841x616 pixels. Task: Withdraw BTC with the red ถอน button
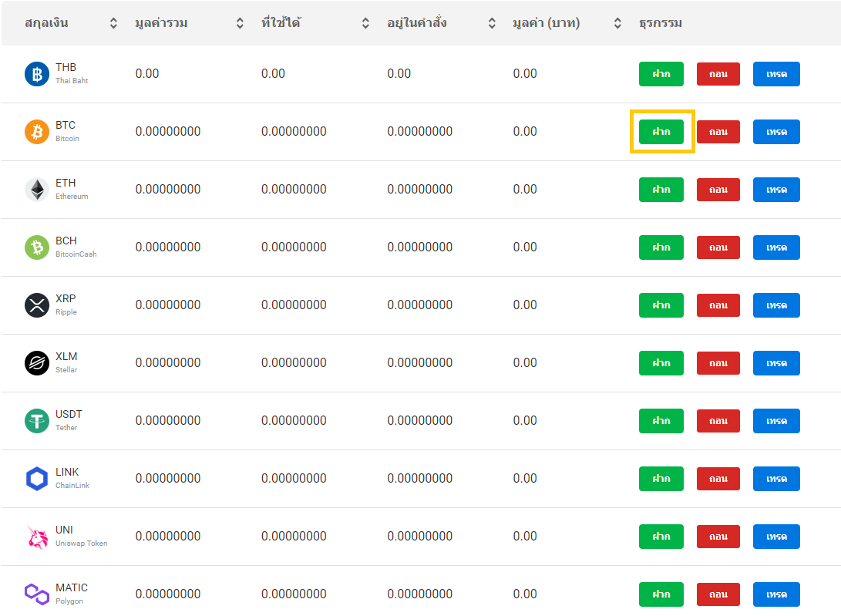coord(718,132)
